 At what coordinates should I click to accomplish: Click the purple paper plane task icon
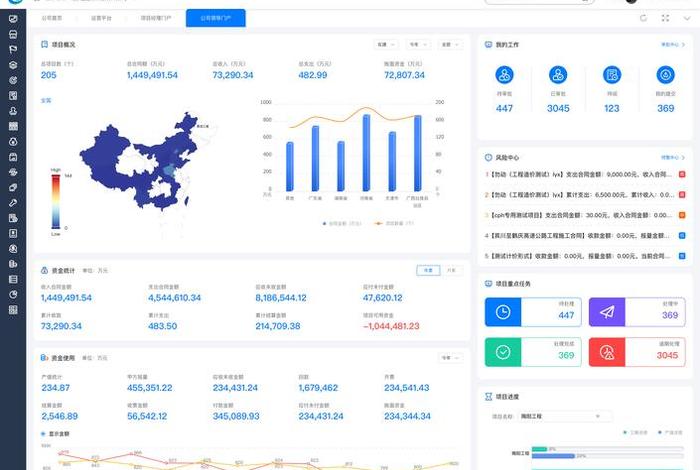pos(607,312)
